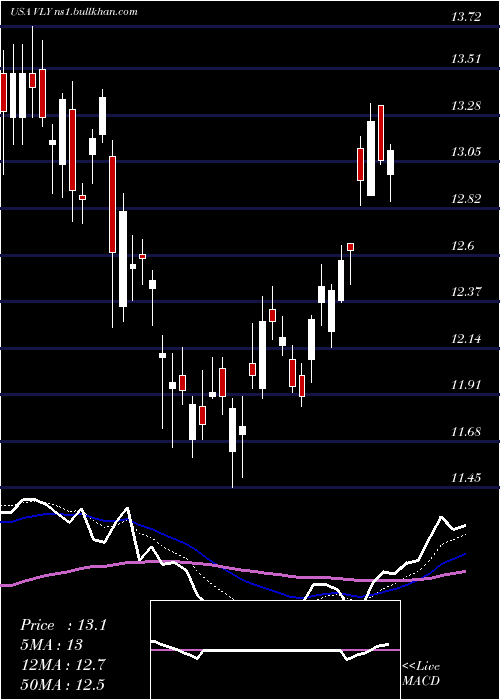Click the 13.28 price axis label
Image resolution: width=500 pixels, height=700 pixels.
467,106
